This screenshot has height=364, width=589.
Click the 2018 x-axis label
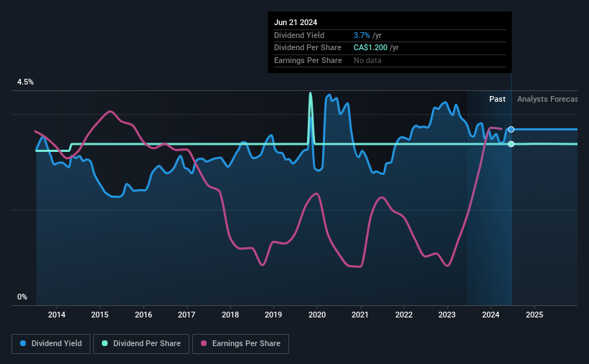tap(230, 315)
